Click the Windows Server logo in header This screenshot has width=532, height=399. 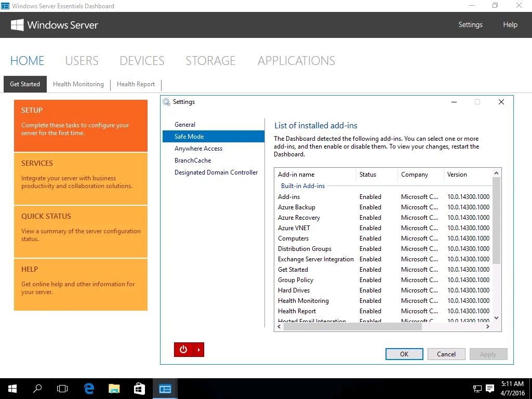[17, 25]
